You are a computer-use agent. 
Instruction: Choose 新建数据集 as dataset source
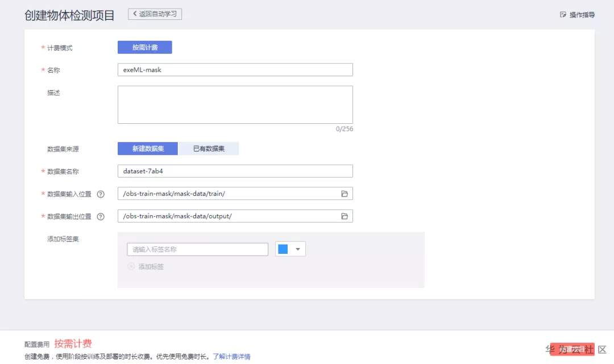point(148,149)
